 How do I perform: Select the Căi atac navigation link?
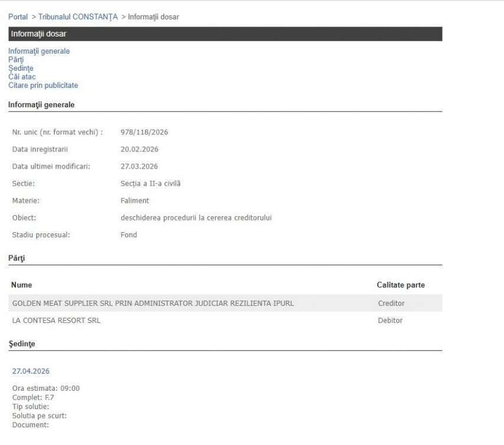[21, 77]
